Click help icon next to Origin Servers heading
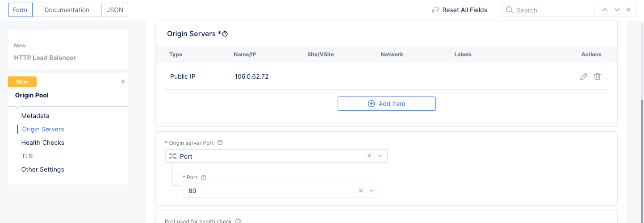 pos(225,34)
